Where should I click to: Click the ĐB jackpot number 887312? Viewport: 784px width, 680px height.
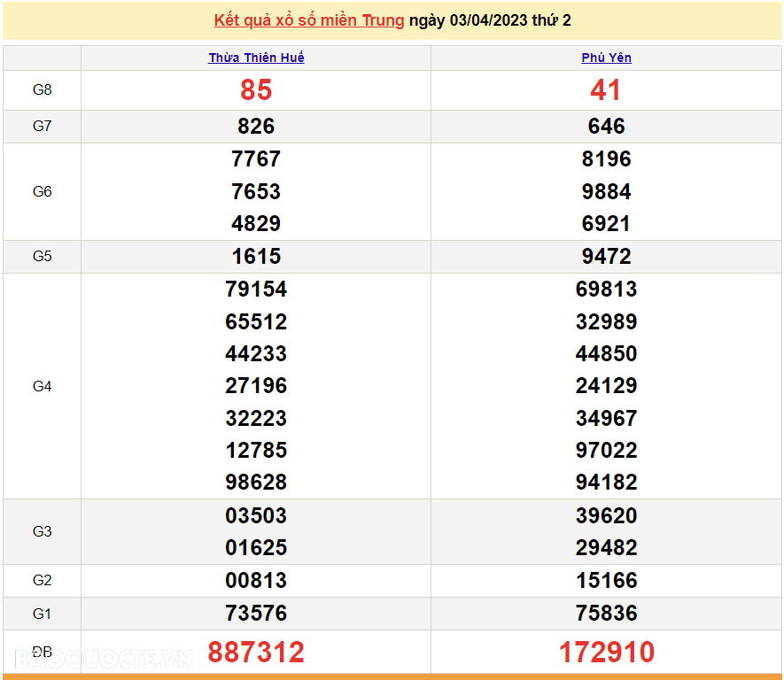tap(255, 651)
